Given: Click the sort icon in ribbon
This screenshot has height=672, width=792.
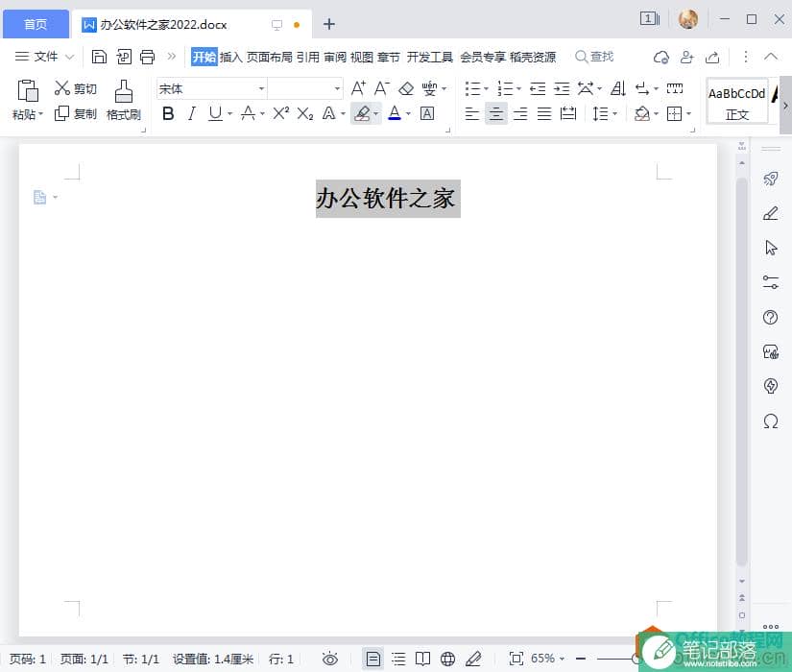Looking at the screenshot, I should pos(617,89).
